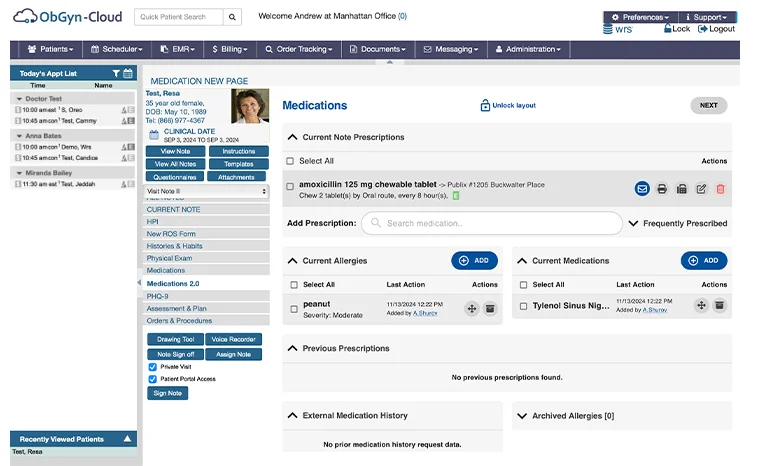This screenshot has width=757, height=466.
Task: Click the Search medication input field
Action: tap(490, 223)
